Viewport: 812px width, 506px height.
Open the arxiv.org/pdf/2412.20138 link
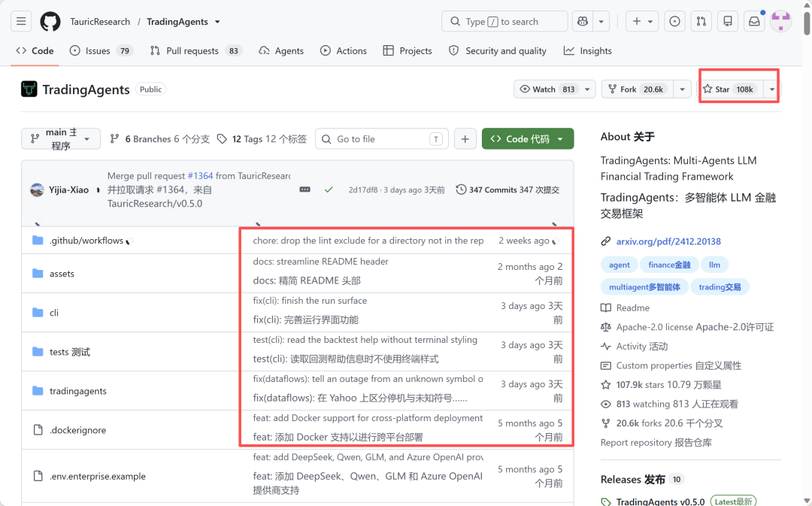coord(668,241)
